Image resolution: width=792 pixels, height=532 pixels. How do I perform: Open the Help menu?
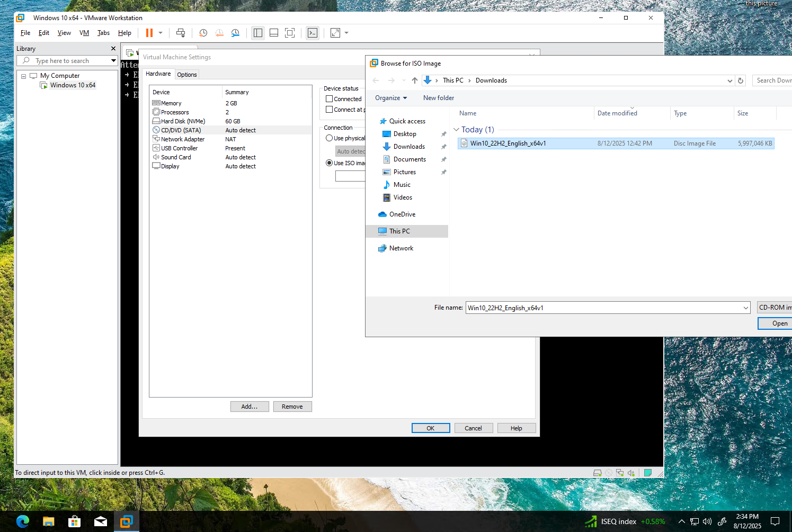[x=124, y=33]
